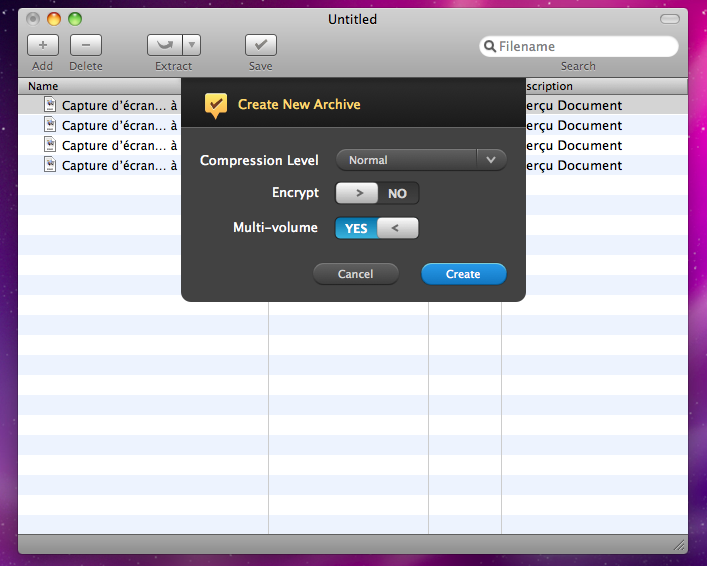Click the second row's Aperçu Document description
The height and width of the screenshot is (566, 707).
point(574,125)
